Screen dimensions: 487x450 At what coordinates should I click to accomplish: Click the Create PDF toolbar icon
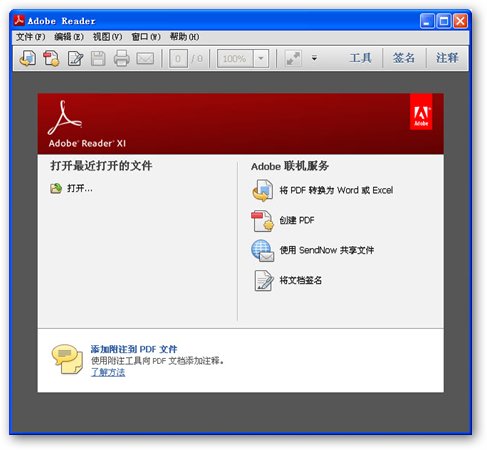click(52, 58)
